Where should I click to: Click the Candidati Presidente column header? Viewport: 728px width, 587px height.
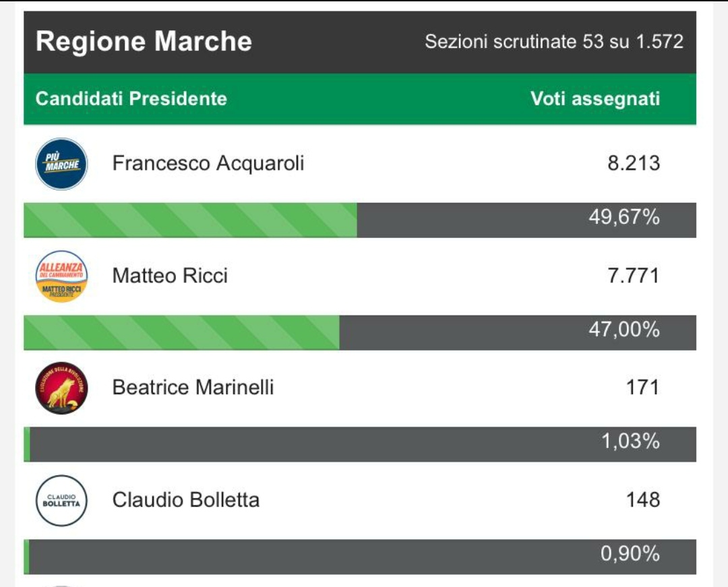pos(131,99)
